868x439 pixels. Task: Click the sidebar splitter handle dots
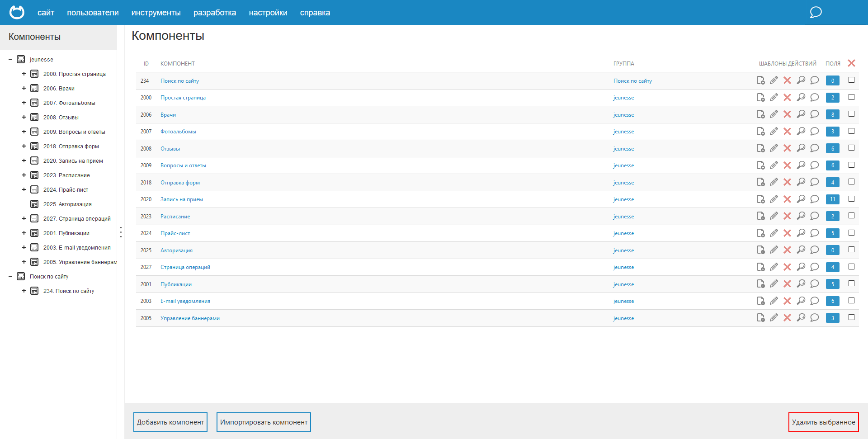click(x=121, y=232)
